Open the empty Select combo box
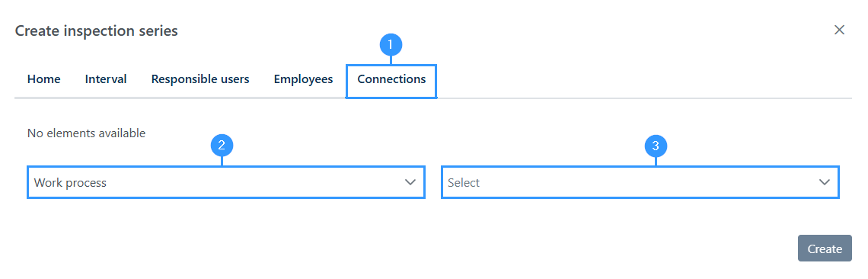868x279 pixels. pyautogui.click(x=640, y=182)
